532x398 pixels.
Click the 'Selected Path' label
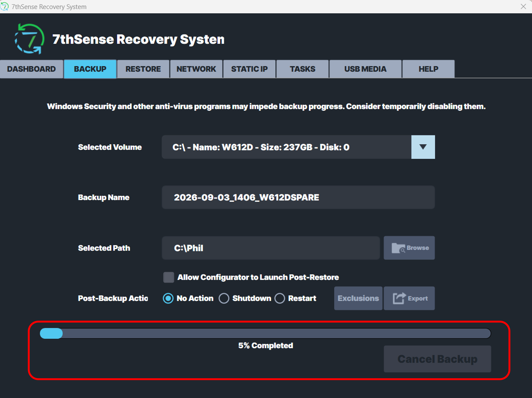104,248
